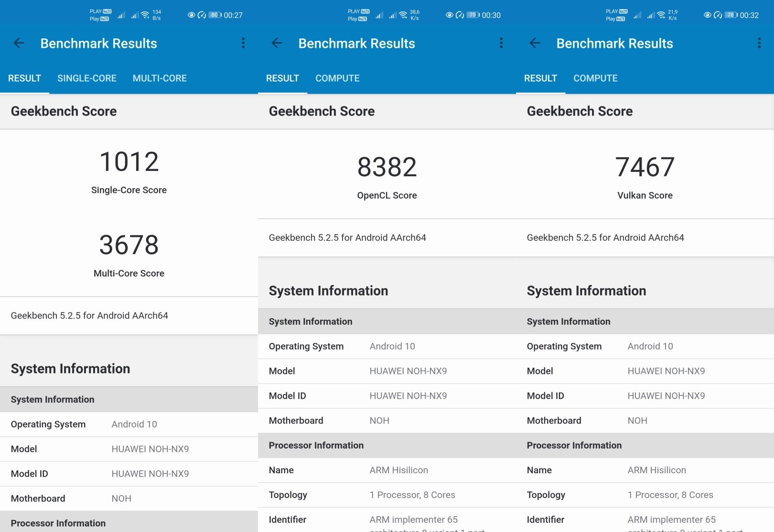Tap Processor Information header in Vulkan screen
This screenshot has height=532, width=774.
(x=645, y=446)
